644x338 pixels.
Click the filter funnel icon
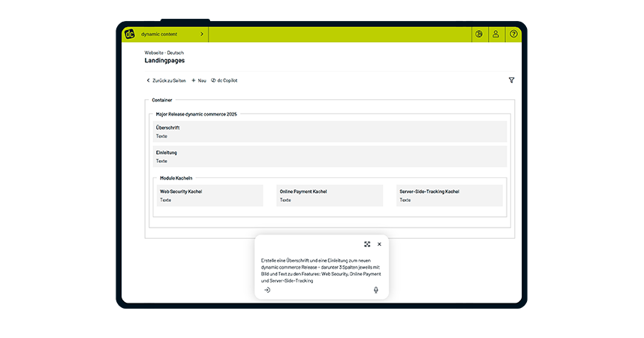coord(511,80)
